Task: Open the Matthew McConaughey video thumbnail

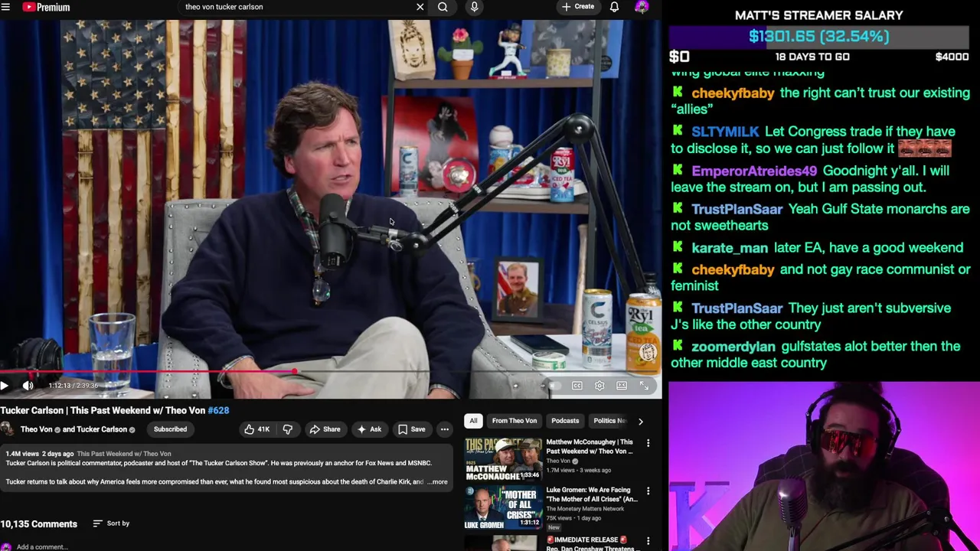Action: click(x=503, y=459)
